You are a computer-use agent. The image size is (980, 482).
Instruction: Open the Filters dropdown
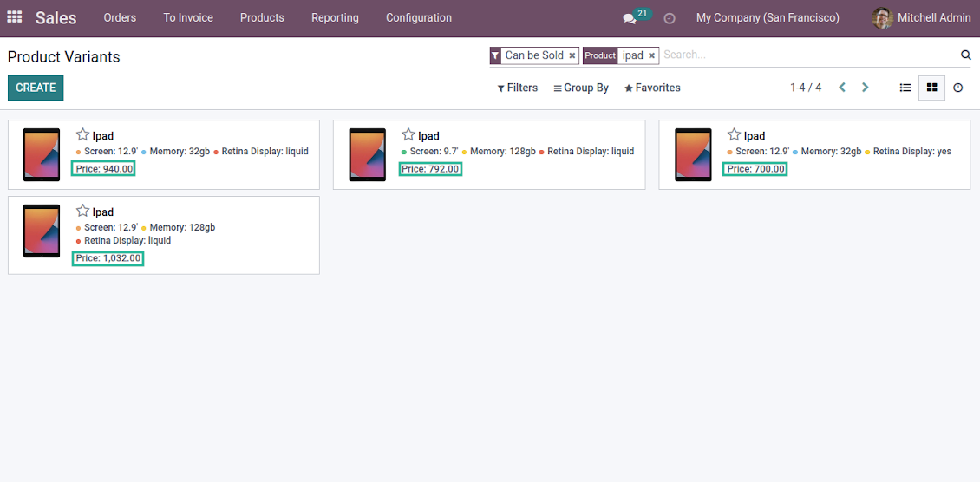(x=518, y=88)
